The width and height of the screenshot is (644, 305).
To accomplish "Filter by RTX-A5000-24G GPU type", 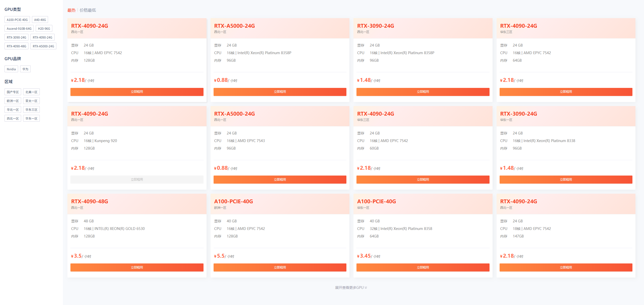I will [43, 46].
